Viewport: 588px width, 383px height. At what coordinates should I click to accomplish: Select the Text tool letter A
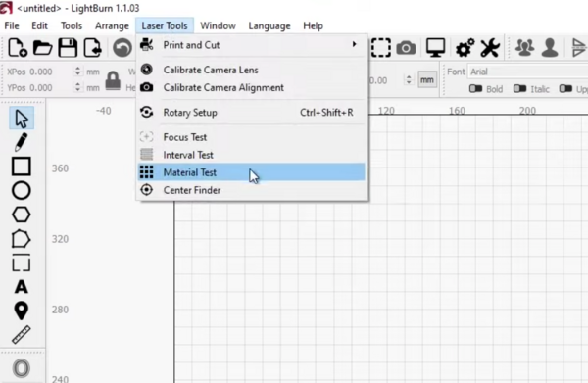(21, 287)
